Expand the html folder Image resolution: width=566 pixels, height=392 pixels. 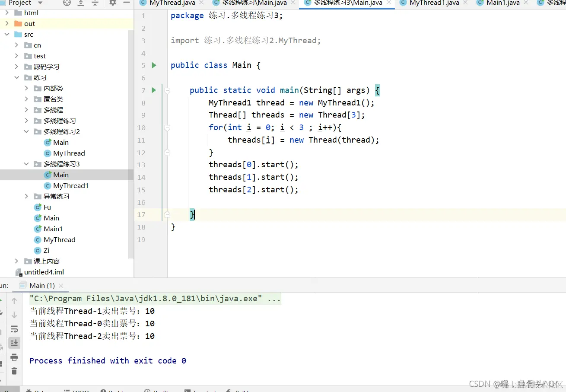pos(7,13)
